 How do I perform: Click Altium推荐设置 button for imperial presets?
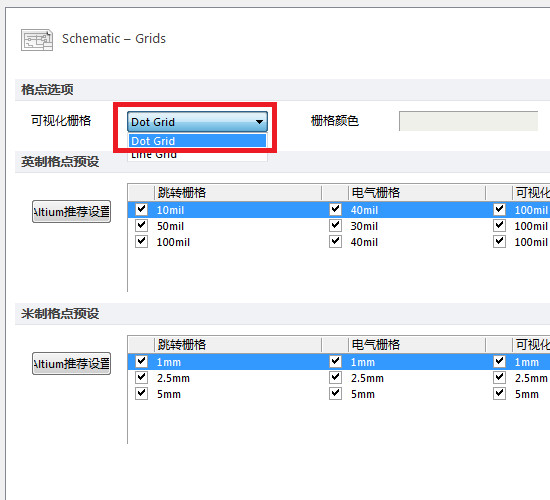click(72, 212)
